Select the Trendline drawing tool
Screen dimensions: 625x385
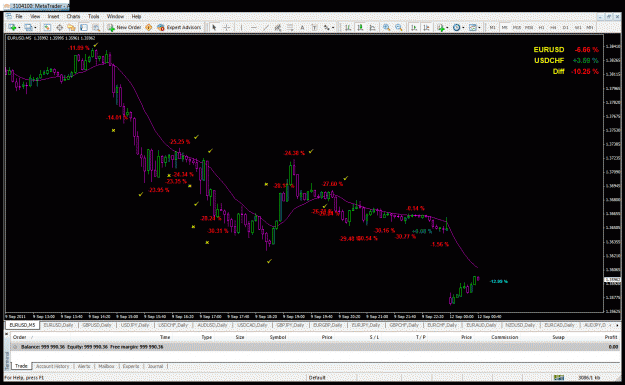click(x=266, y=28)
